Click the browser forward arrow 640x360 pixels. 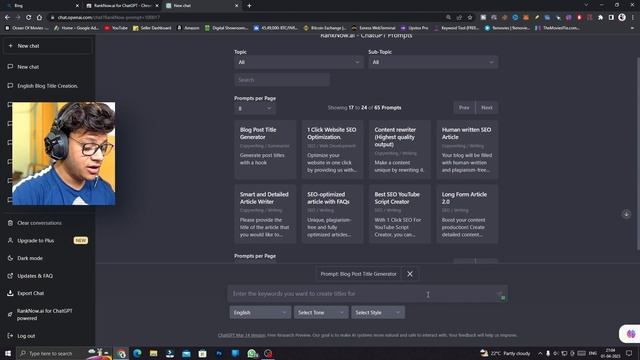click(x=18, y=17)
